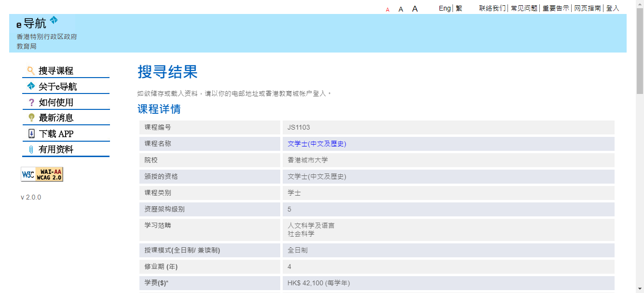Click the e导航 title text in header
644x293 pixels.
coord(31,23)
